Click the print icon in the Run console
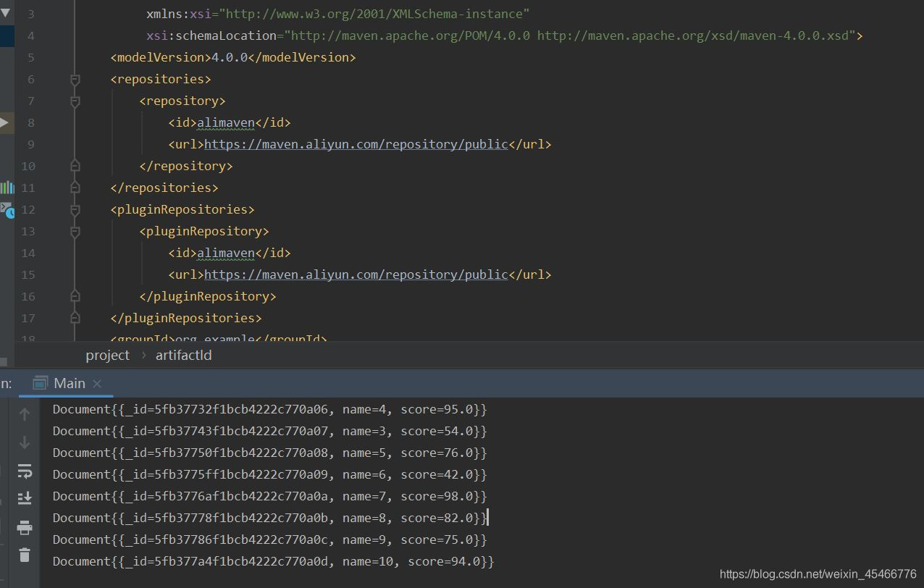924x588 pixels. pyautogui.click(x=25, y=527)
